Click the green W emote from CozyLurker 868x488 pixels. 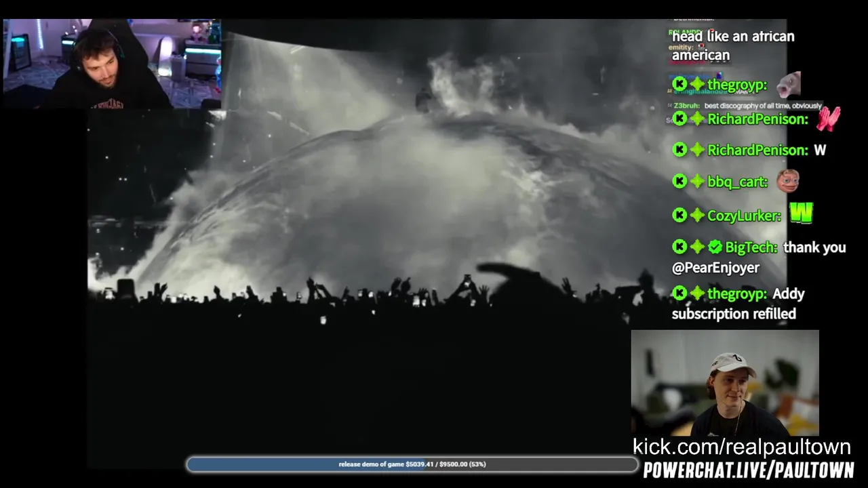coord(801,214)
